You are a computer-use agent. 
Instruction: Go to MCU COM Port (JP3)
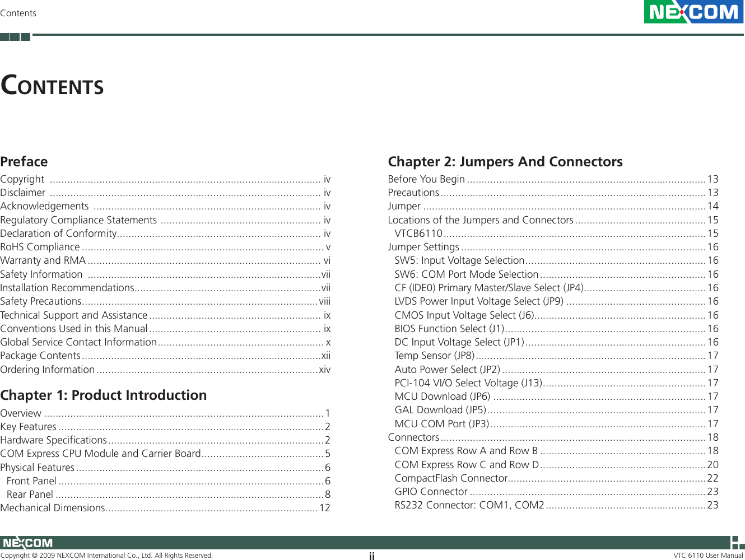pos(557,424)
